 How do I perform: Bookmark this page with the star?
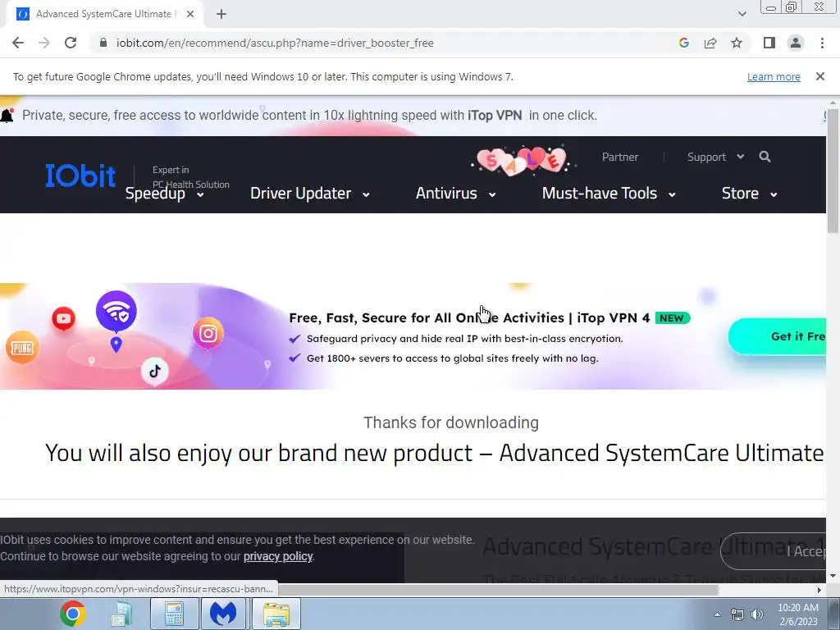point(737,43)
